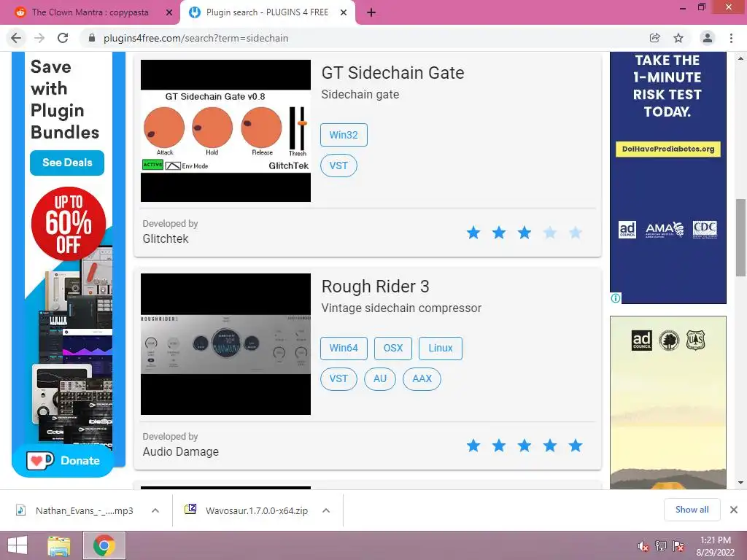Viewport: 747px width, 560px height.
Task: Click the network tray icon
Action: 661,546
